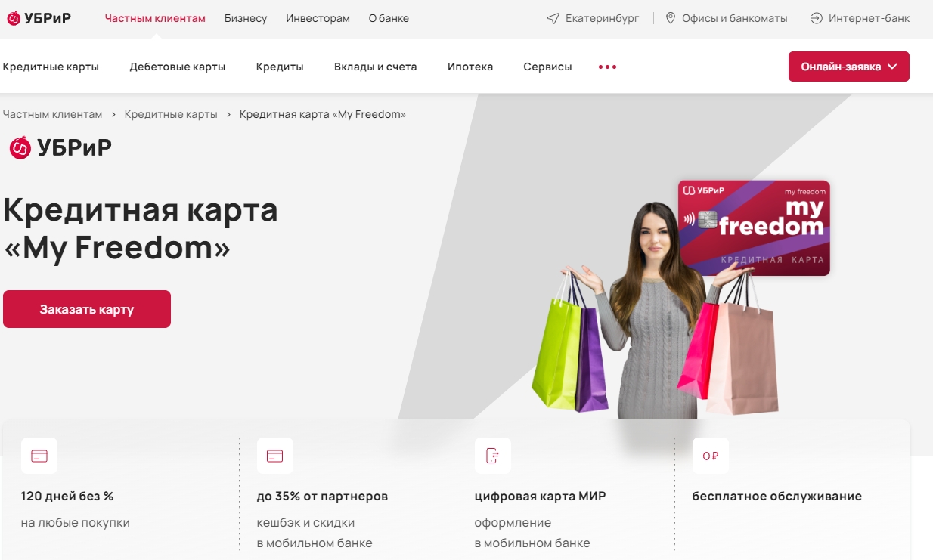The height and width of the screenshot is (560, 933).
Task: Click the phone icon above цифровая карта МИР
Action: point(493,456)
